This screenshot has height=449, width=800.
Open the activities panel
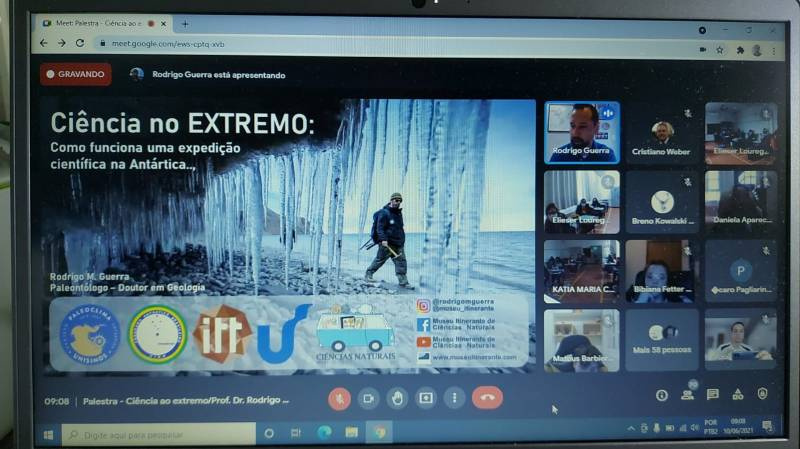[x=738, y=394]
